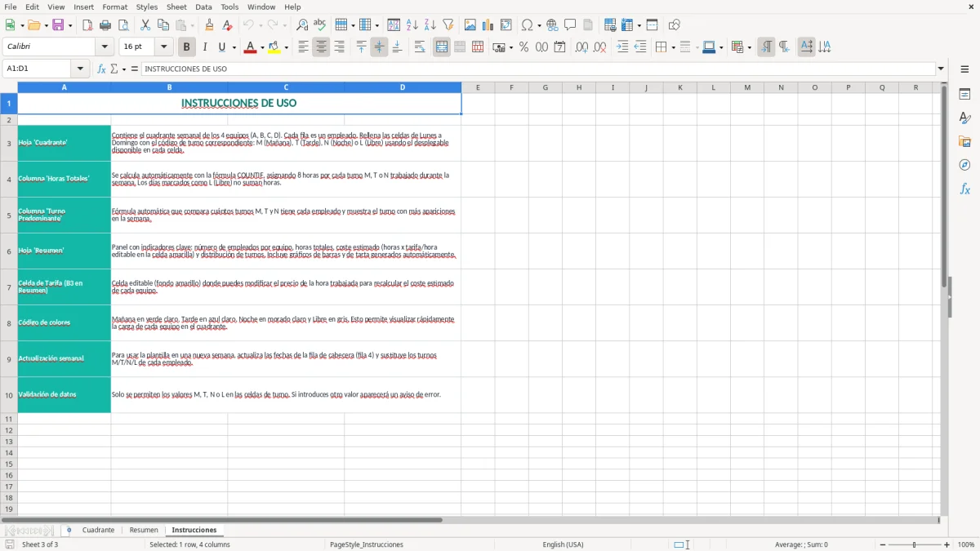Image resolution: width=980 pixels, height=551 pixels.
Task: Click the Print icon
Action: pyautogui.click(x=105, y=25)
